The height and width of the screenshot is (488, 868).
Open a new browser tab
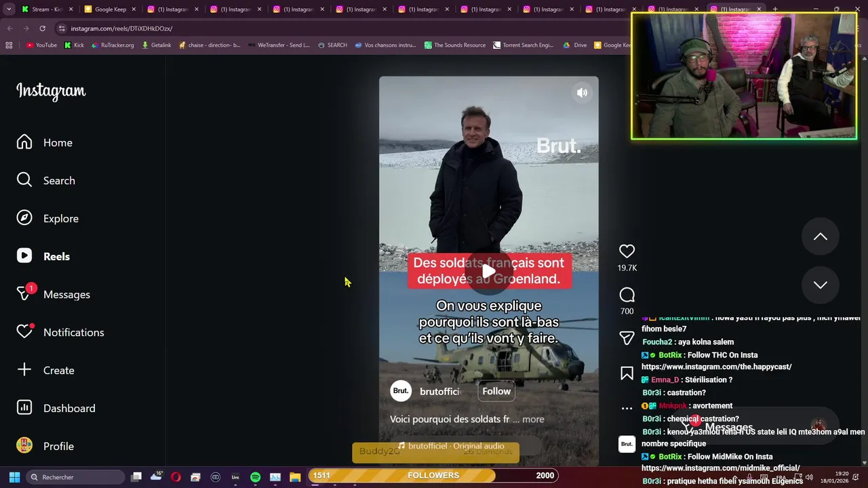[x=774, y=9]
